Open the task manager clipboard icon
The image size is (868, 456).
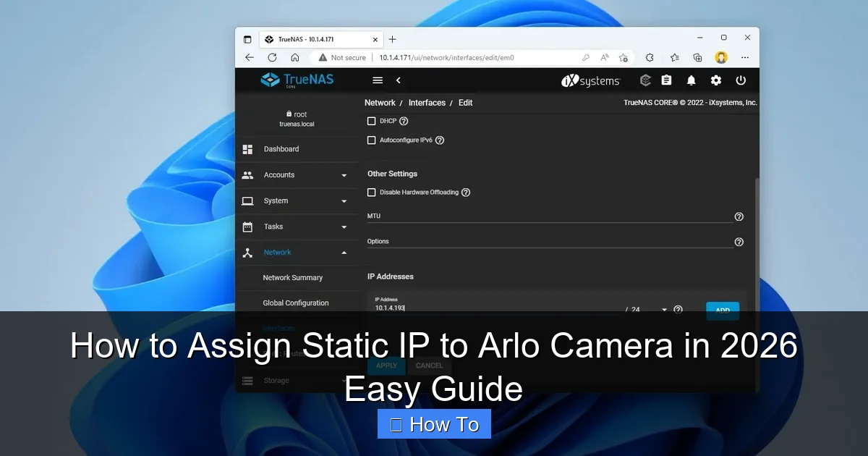666,80
